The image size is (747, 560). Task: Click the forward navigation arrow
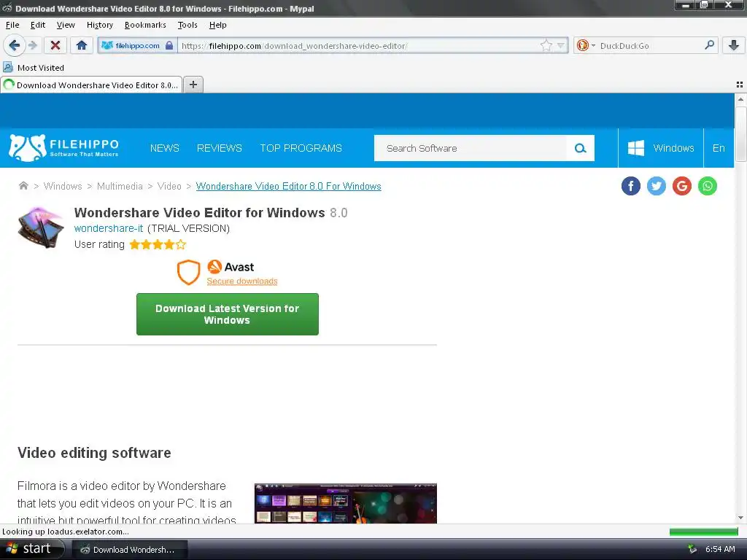tap(32, 46)
